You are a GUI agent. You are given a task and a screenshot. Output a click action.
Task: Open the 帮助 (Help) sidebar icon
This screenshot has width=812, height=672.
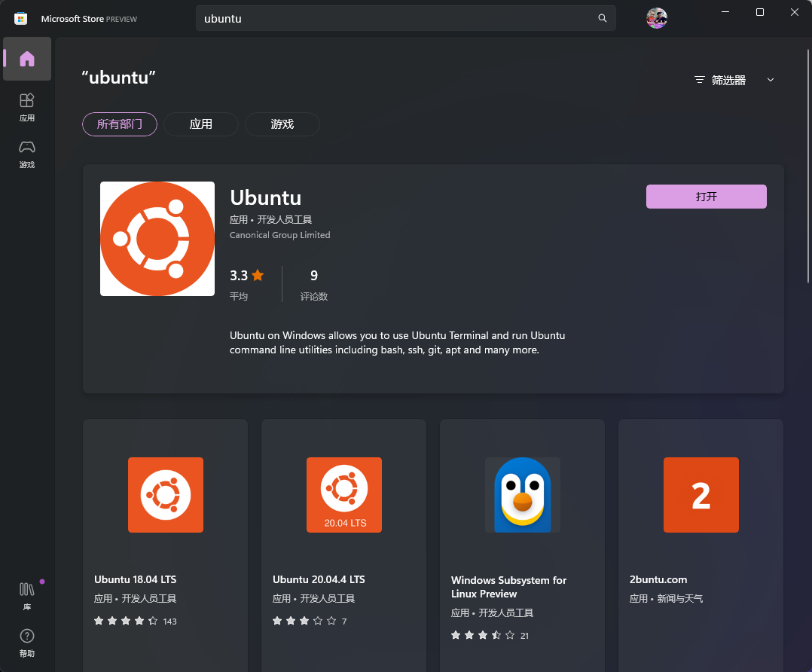[27, 643]
